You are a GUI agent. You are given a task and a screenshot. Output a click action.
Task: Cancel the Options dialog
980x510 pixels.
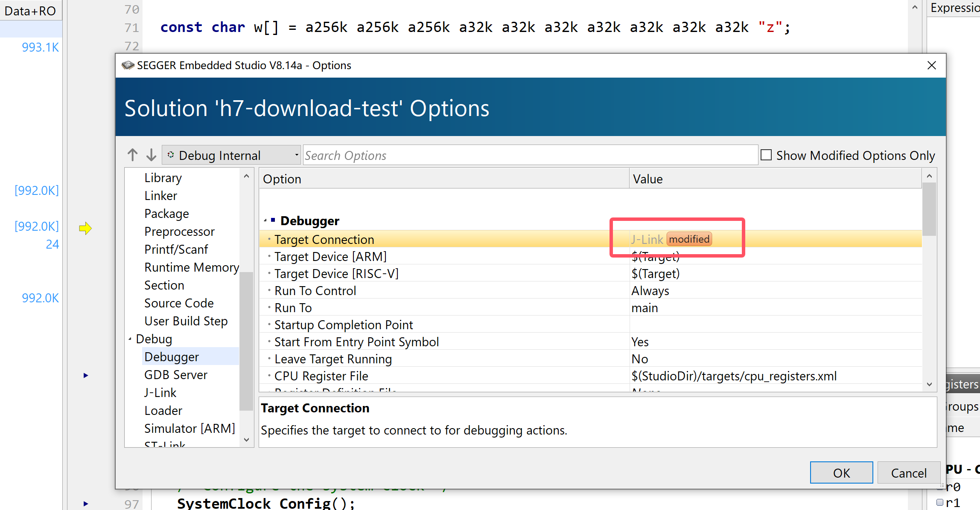tap(909, 472)
